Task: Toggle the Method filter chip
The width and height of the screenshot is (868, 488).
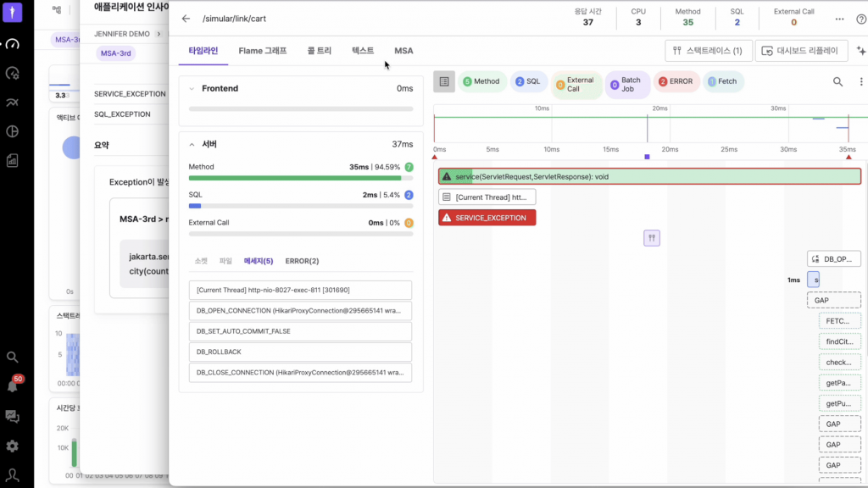Action: [x=481, y=81]
